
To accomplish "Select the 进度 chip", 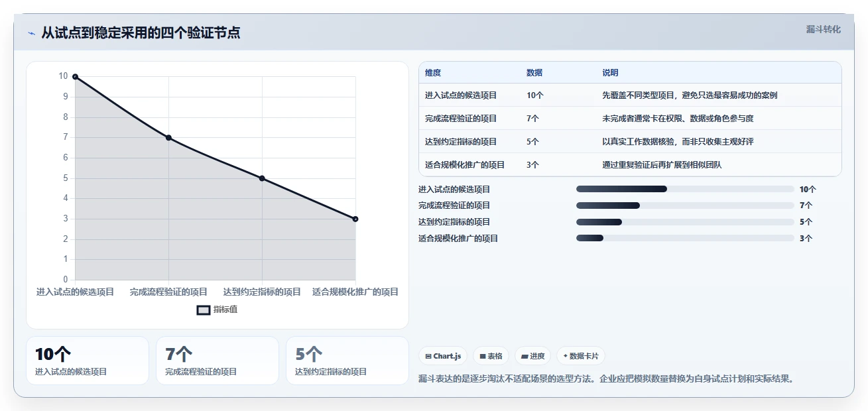I will (533, 356).
